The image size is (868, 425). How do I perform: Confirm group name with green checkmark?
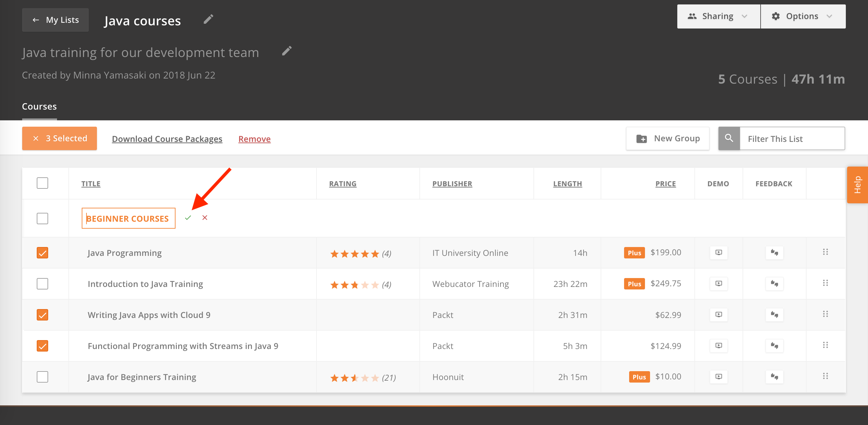coord(188,218)
